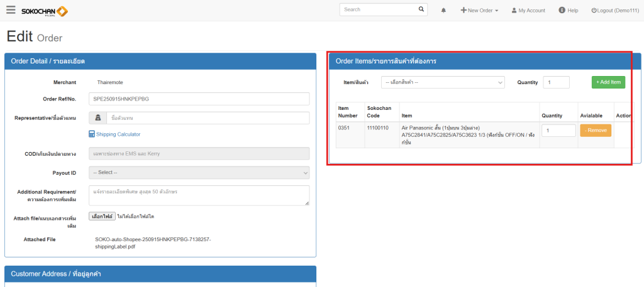Log out of Demo111 account

[x=615, y=11]
